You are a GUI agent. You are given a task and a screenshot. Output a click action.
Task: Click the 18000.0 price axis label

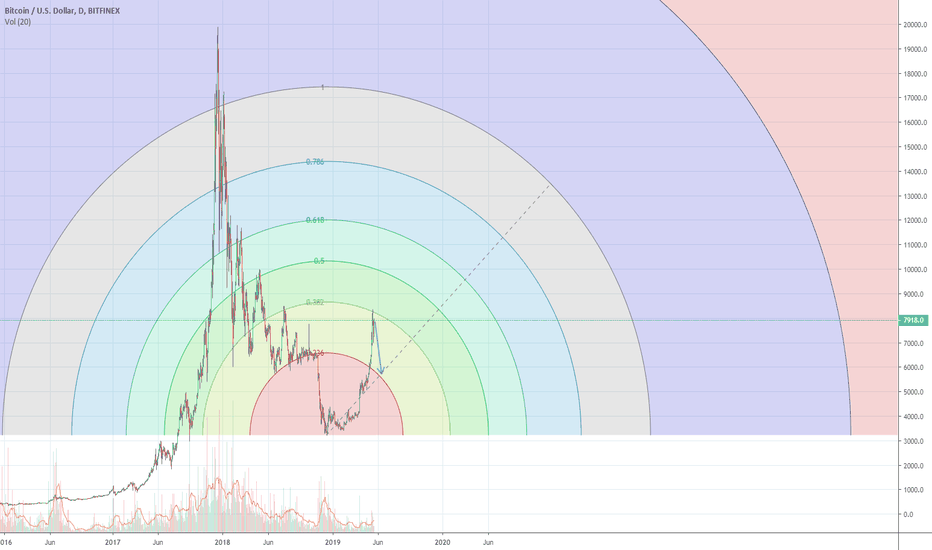coord(915,74)
